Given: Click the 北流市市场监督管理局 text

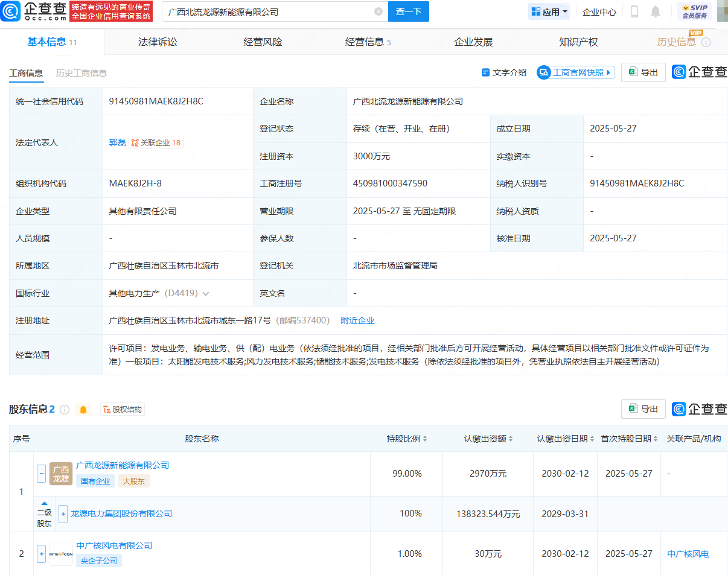Looking at the screenshot, I should click(395, 265).
